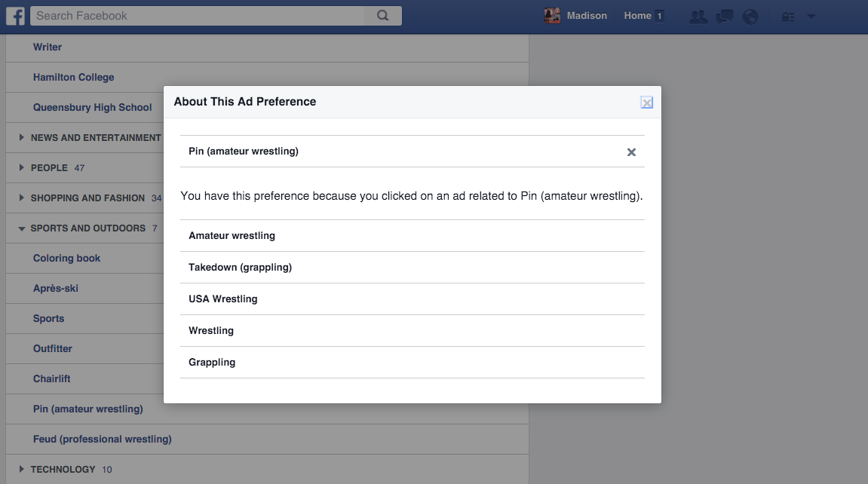The width and height of the screenshot is (868, 484).
Task: Select the Amateur wrestling related topic
Action: (232, 236)
